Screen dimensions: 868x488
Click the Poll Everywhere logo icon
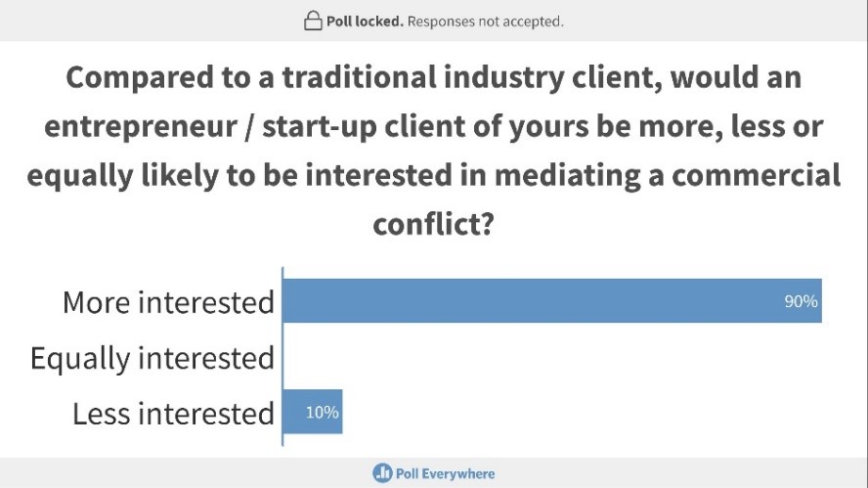click(x=382, y=473)
